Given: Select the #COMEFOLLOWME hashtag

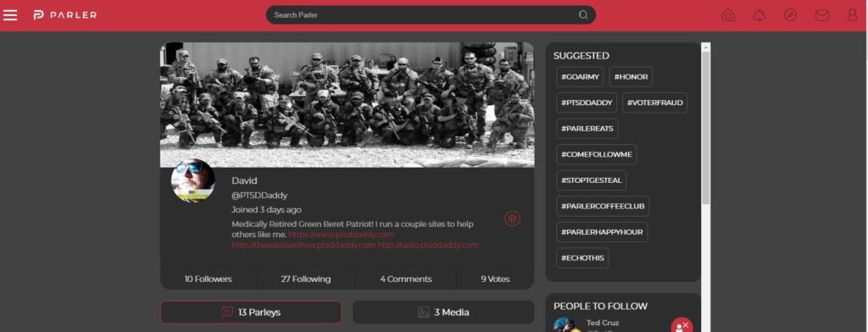Looking at the screenshot, I should click(x=597, y=154).
